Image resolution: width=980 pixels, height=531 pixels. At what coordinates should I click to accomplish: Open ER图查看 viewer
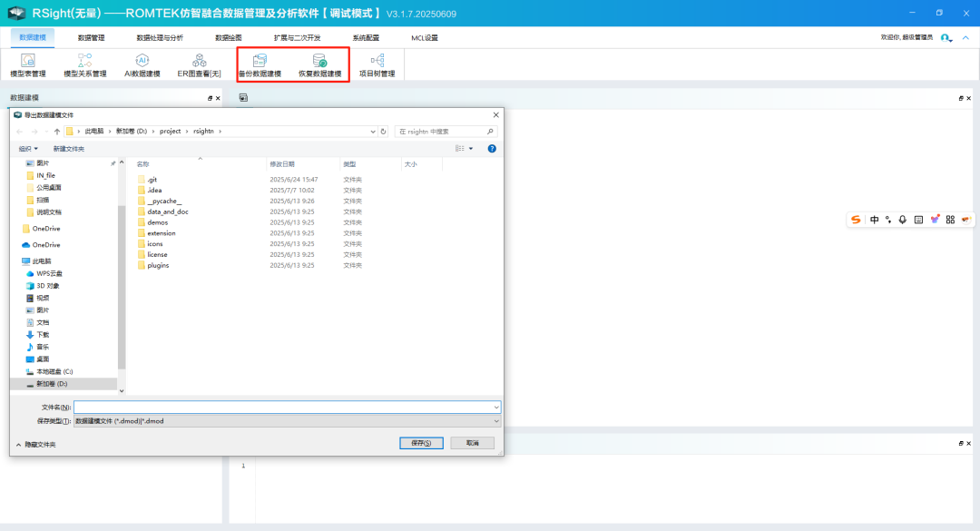(x=200, y=65)
